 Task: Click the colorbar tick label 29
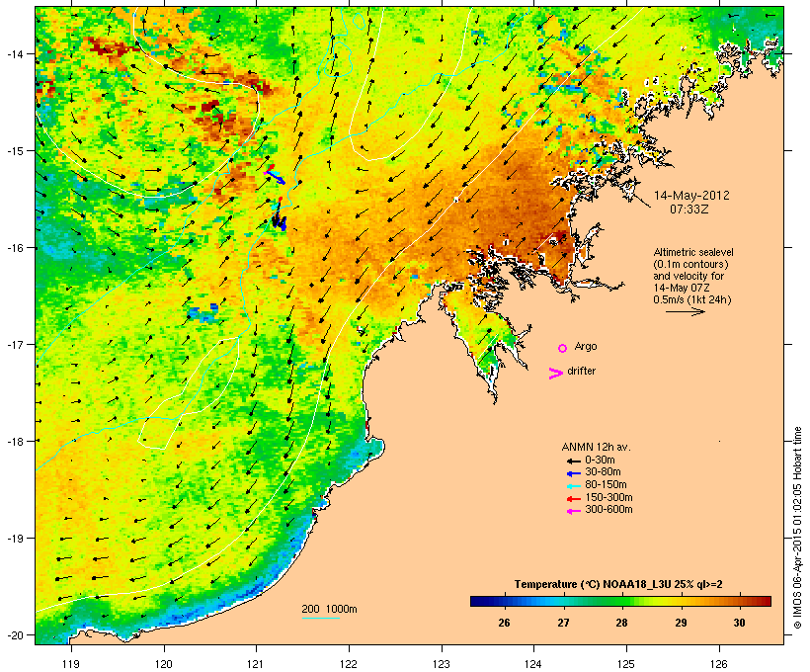pos(681,623)
